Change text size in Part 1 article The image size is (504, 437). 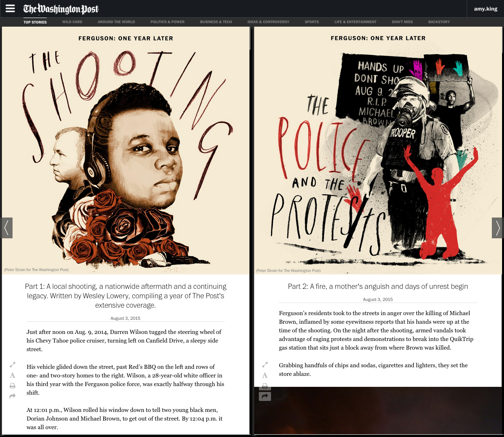13,375
